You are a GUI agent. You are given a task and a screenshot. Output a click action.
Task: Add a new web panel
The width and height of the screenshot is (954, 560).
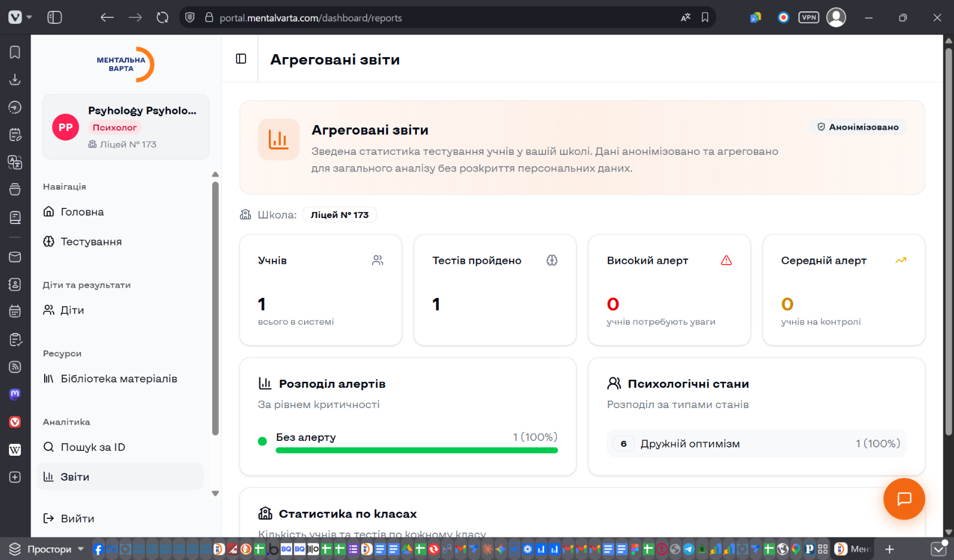[15, 477]
